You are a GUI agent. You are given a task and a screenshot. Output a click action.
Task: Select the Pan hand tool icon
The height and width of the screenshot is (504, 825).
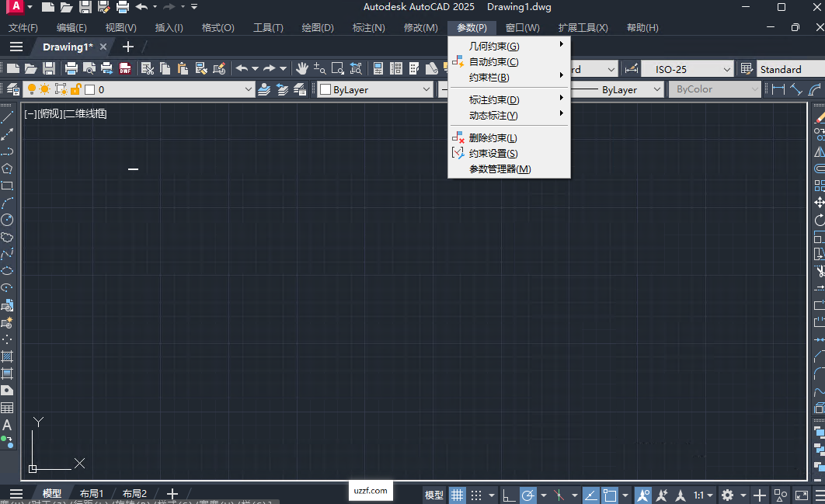tap(301, 68)
